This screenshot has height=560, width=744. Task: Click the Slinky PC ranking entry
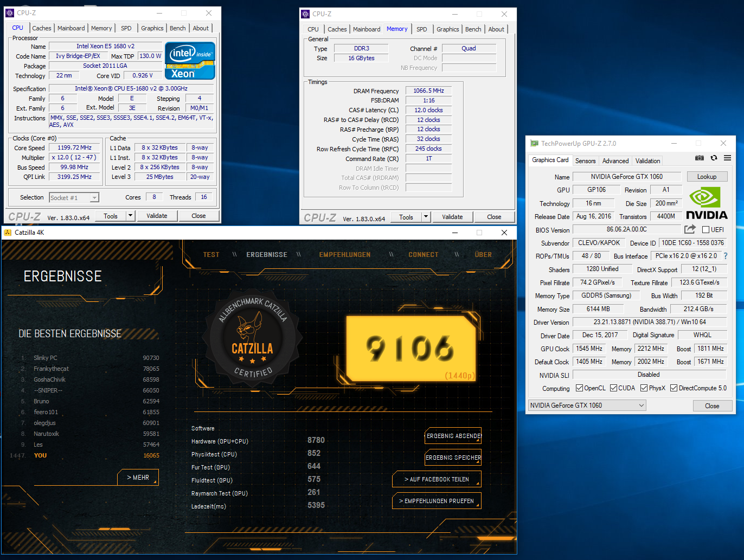tap(90, 358)
